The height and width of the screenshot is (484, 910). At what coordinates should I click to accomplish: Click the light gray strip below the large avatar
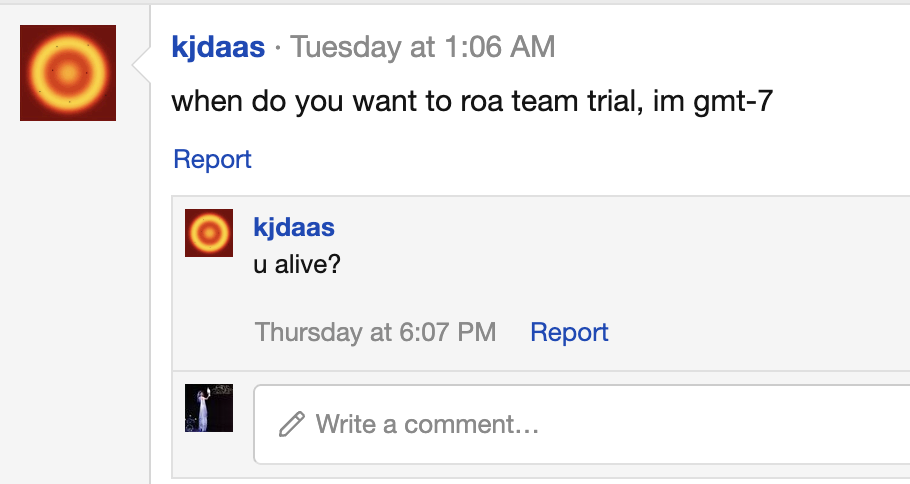click(x=68, y=300)
